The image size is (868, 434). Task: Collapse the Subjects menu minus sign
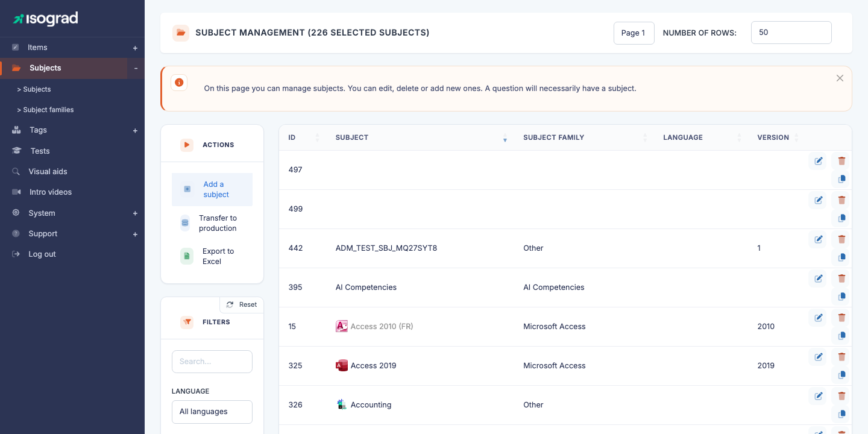[x=136, y=68]
